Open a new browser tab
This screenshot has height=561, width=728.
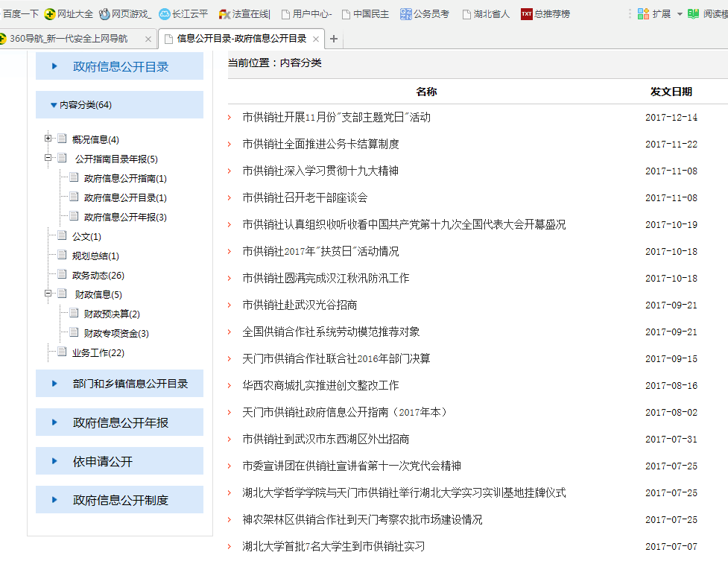click(x=333, y=39)
